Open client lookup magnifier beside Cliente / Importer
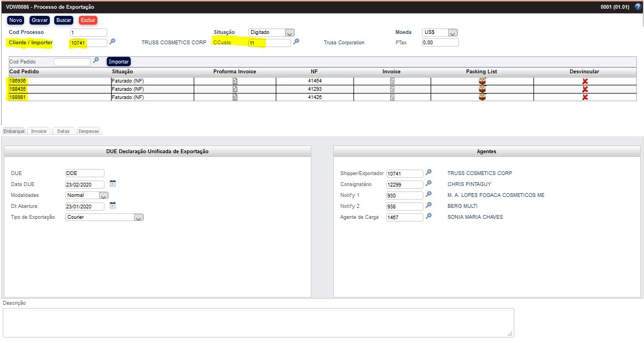 pyautogui.click(x=112, y=42)
